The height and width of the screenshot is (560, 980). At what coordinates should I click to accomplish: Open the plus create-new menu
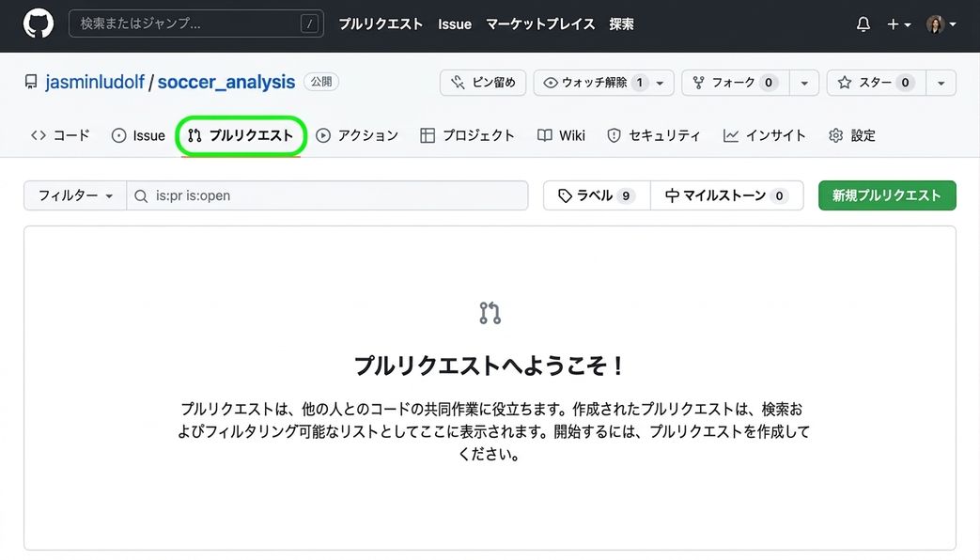point(899,24)
